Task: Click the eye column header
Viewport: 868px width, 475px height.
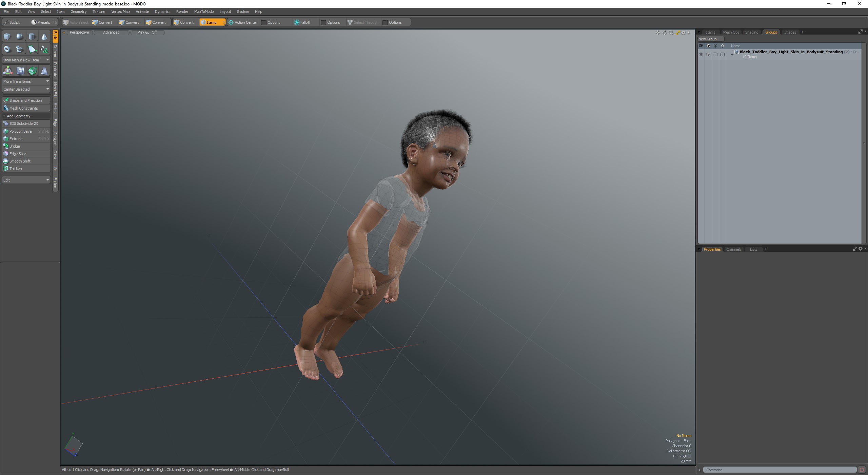Action: tap(701, 46)
